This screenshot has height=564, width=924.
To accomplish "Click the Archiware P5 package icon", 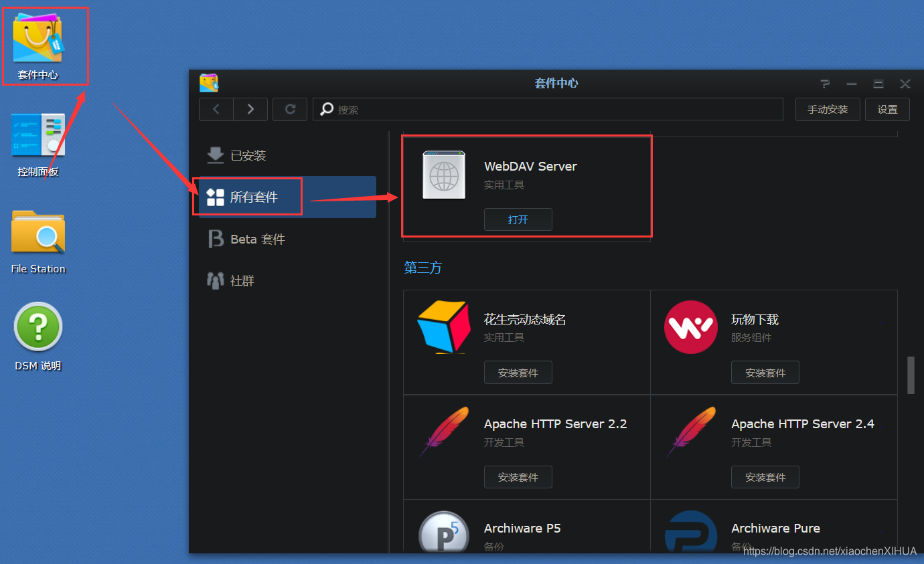I will (x=443, y=532).
